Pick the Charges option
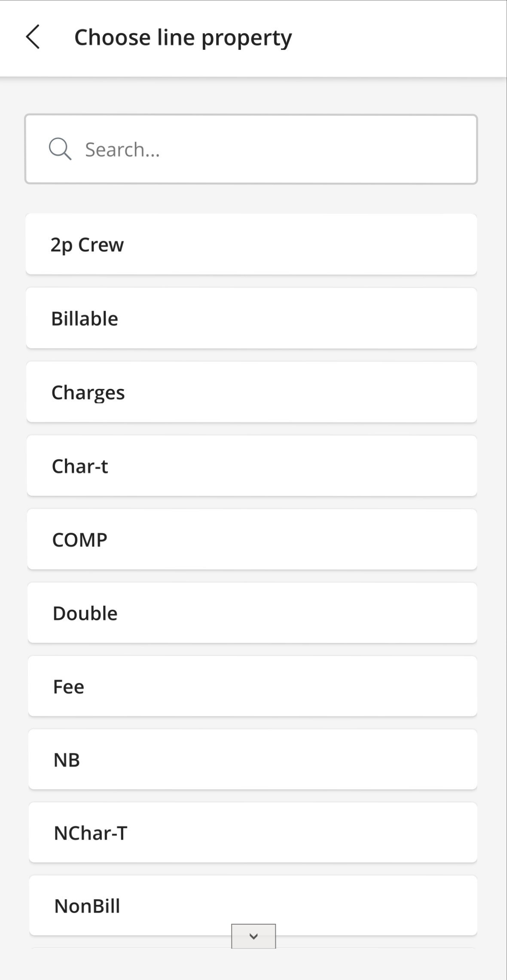 pyautogui.click(x=251, y=392)
